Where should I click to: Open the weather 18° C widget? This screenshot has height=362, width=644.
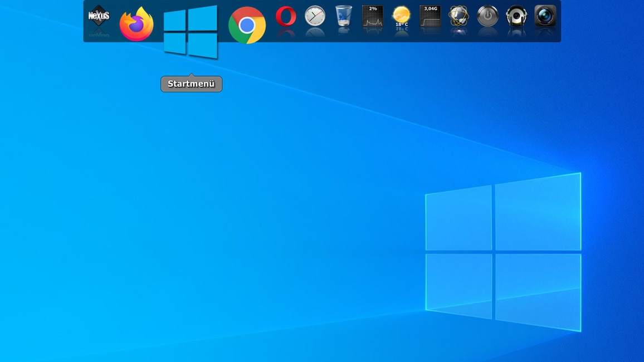tap(401, 16)
